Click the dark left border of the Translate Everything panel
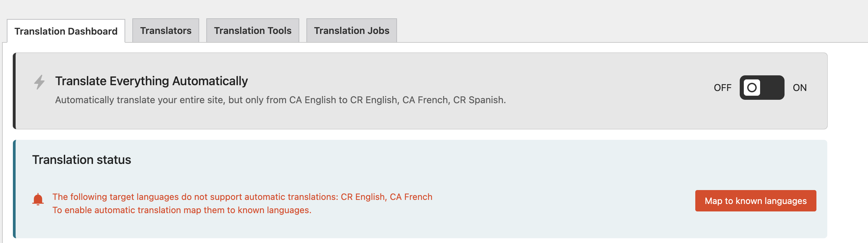Screen dimensions: 868x243 tap(14, 91)
